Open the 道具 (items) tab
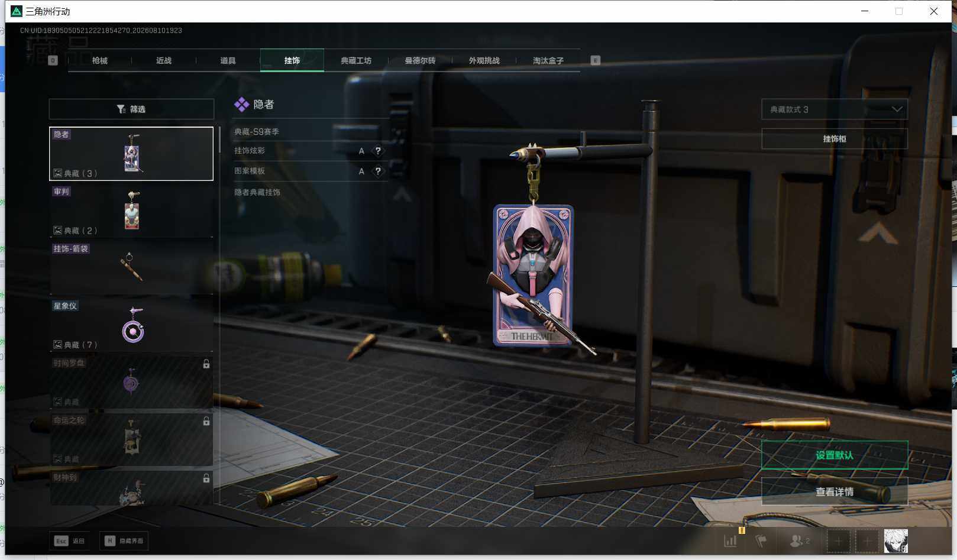This screenshot has width=957, height=560. coord(228,60)
